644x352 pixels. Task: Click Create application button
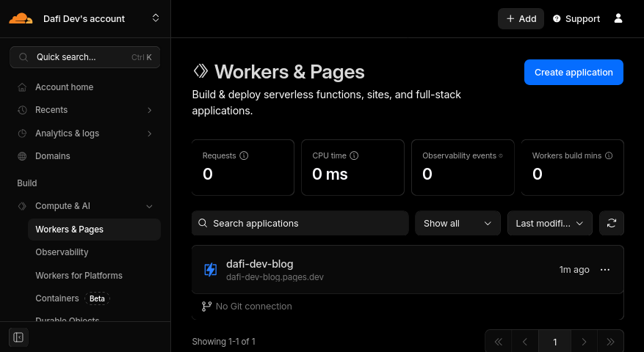[574, 72]
